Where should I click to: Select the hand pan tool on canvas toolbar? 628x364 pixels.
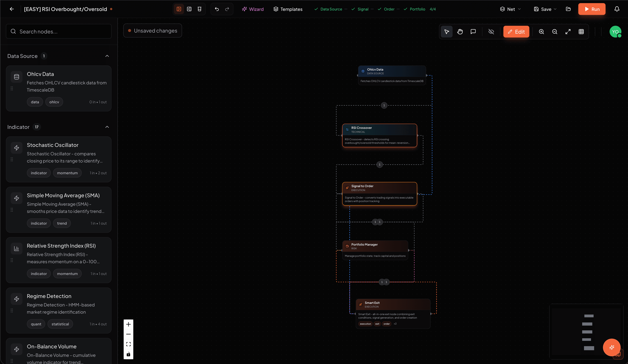tap(460, 32)
